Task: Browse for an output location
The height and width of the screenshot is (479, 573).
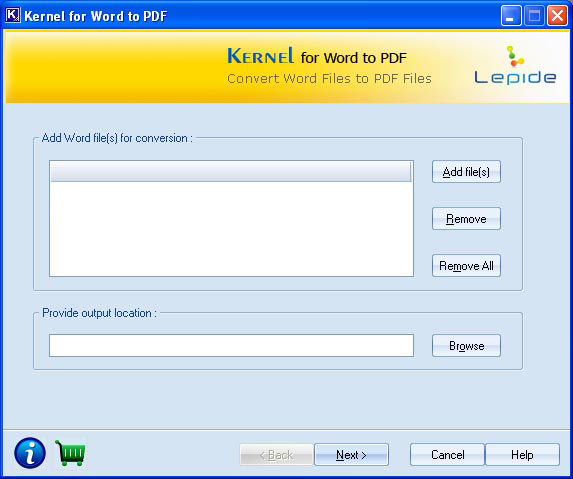Action: click(466, 346)
